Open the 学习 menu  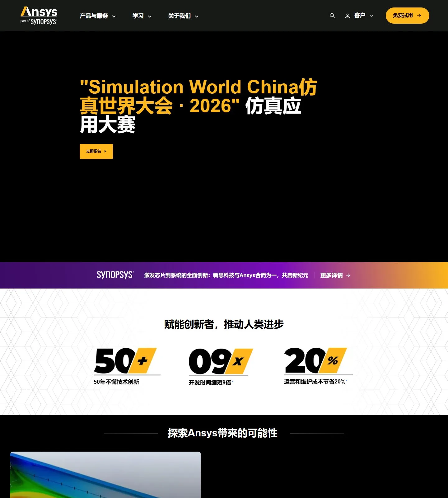pyautogui.click(x=142, y=16)
